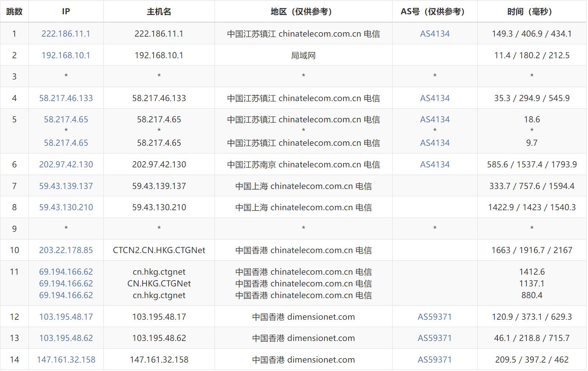
Task: Click the AS号（仅供参考） column header
Action: click(x=435, y=12)
